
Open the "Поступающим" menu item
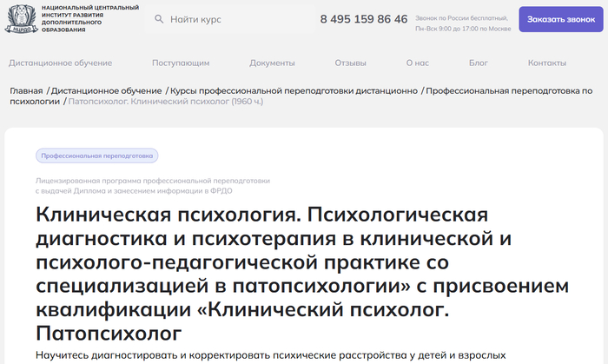pyautogui.click(x=181, y=63)
